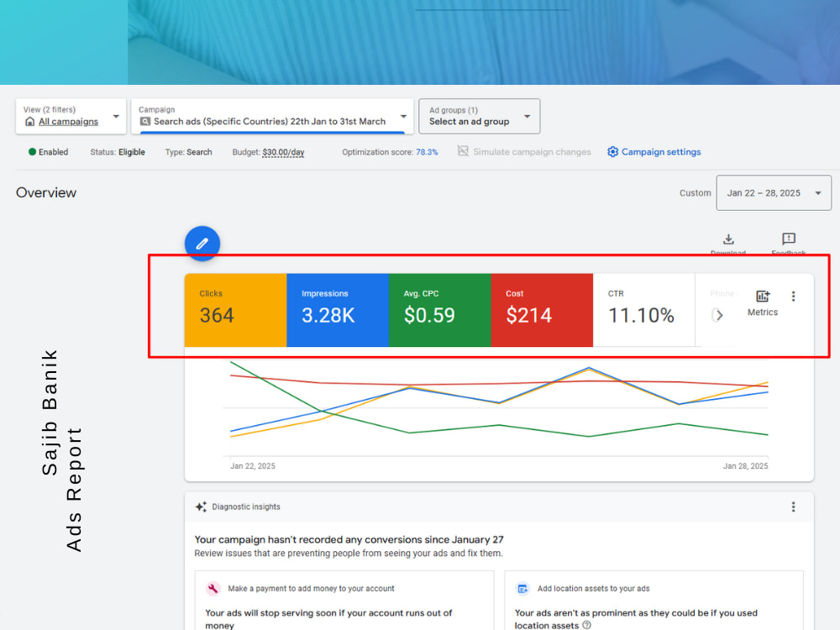This screenshot has width=840, height=630.
Task: Click the green Enabled status dot
Action: 32,151
